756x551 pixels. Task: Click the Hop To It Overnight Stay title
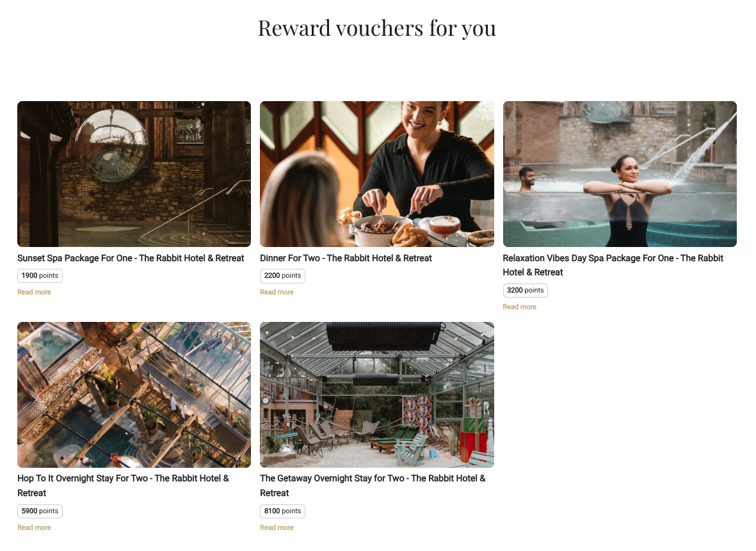pos(123,486)
